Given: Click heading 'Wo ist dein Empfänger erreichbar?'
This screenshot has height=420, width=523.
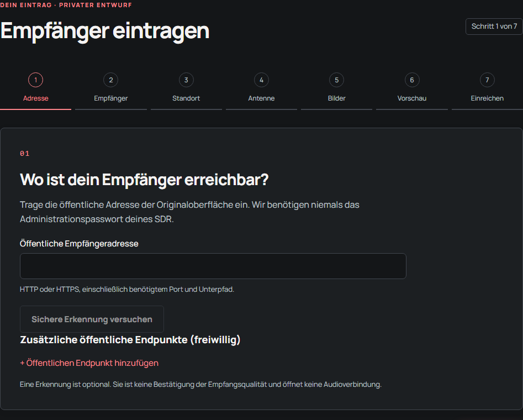Looking at the screenshot, I should click(x=144, y=180).
